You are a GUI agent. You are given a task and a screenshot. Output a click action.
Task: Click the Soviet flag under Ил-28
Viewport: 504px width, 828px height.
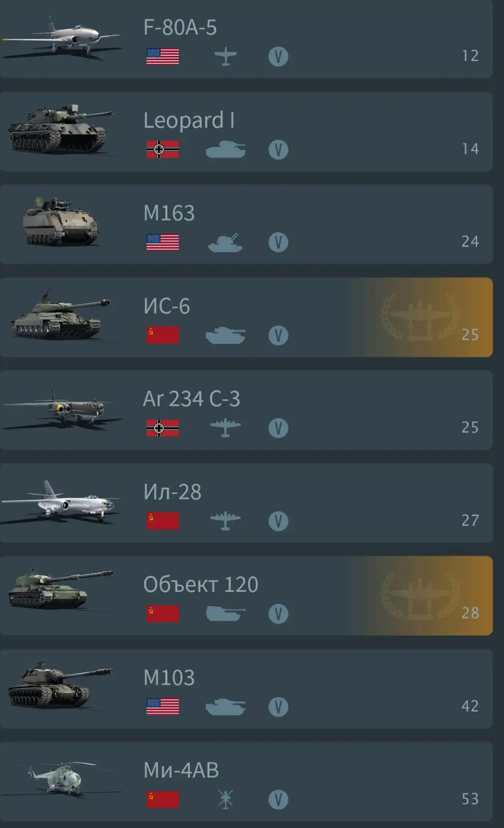162,521
